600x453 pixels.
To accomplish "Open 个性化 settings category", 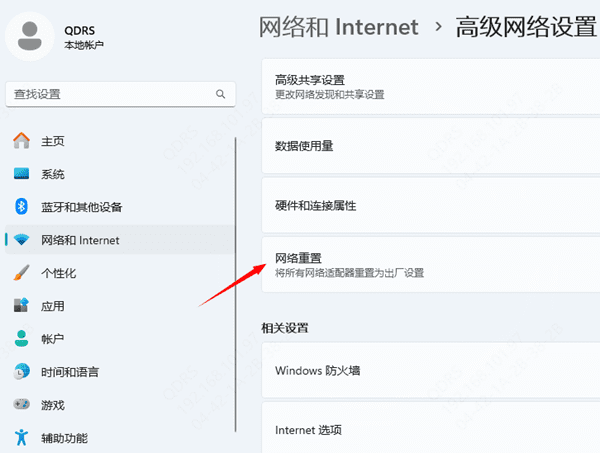I will click(x=120, y=273).
